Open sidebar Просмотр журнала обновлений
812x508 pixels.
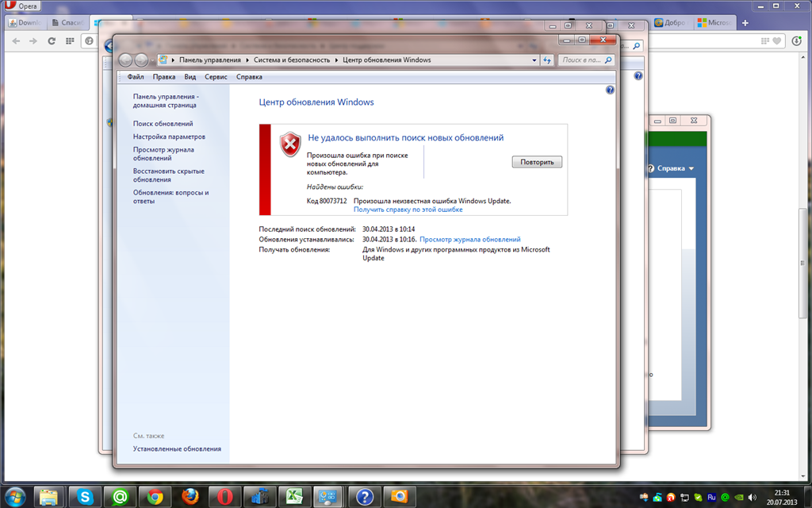click(x=163, y=154)
